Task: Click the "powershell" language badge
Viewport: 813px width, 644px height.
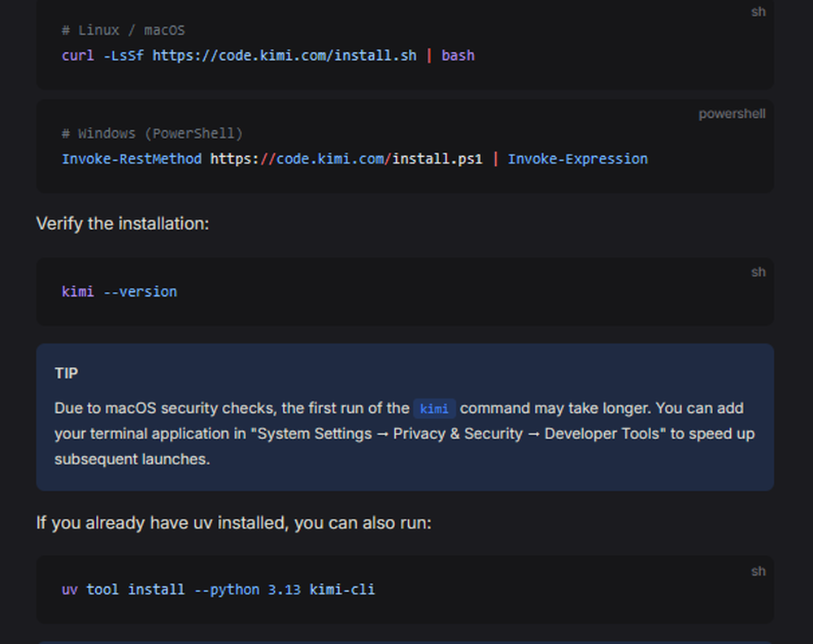Action: (732, 114)
